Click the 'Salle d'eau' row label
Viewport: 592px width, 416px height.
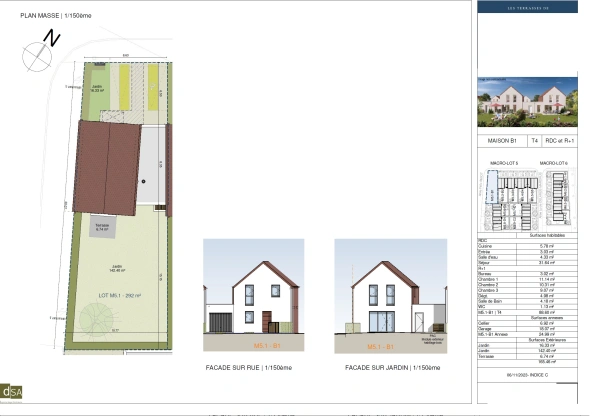click(x=488, y=257)
